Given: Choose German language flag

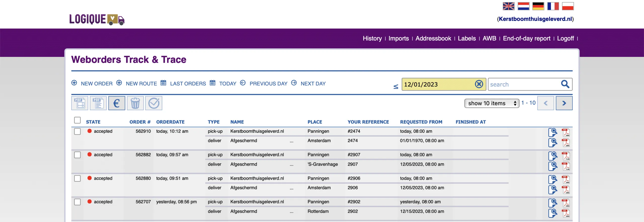Looking at the screenshot, I should point(538,6).
